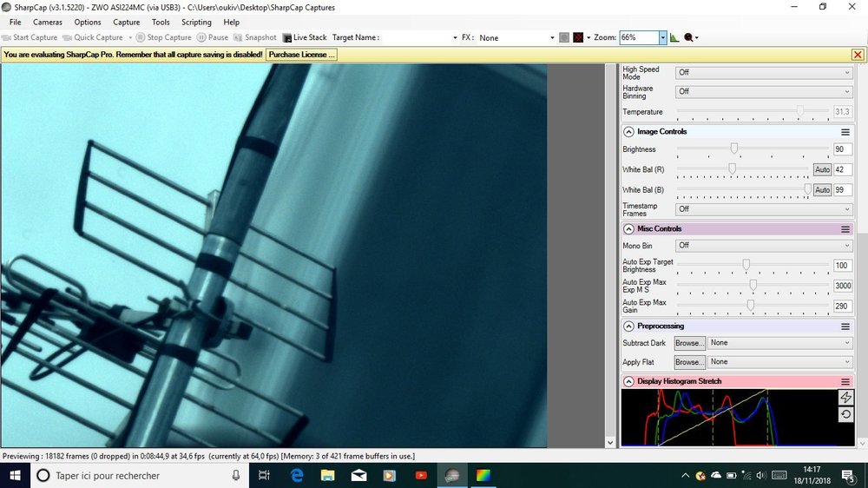Open the Mono Bin dropdown
The width and height of the screenshot is (868, 488).
763,246
